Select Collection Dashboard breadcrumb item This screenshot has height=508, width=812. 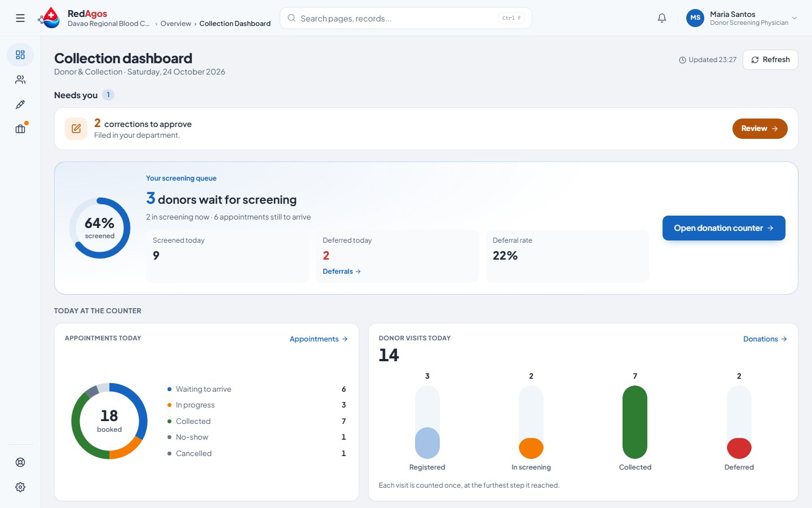click(235, 24)
